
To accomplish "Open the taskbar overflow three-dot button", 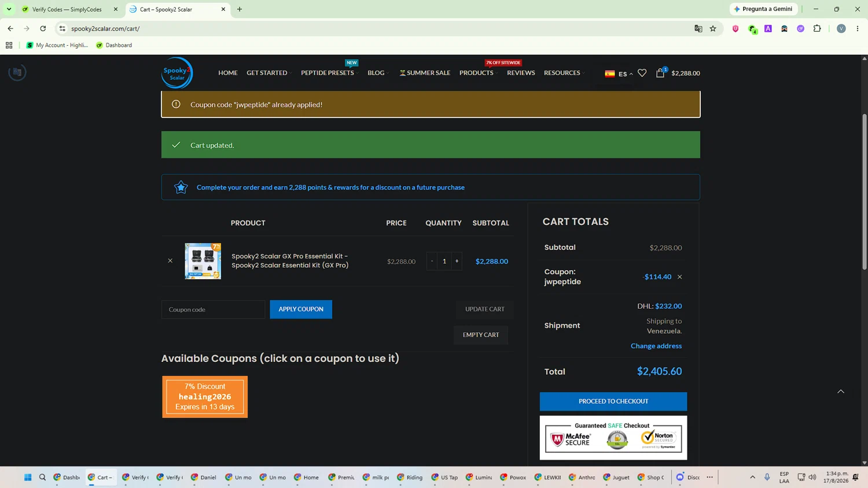I will pos(710,477).
